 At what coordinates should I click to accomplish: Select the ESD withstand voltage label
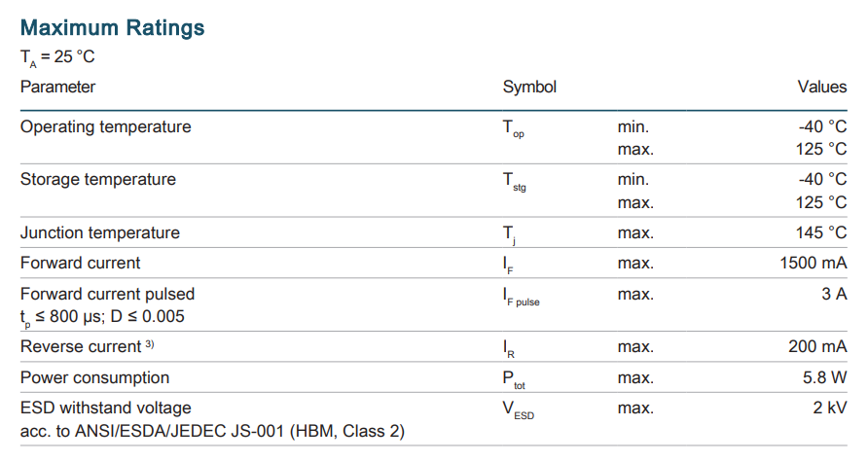point(105,408)
